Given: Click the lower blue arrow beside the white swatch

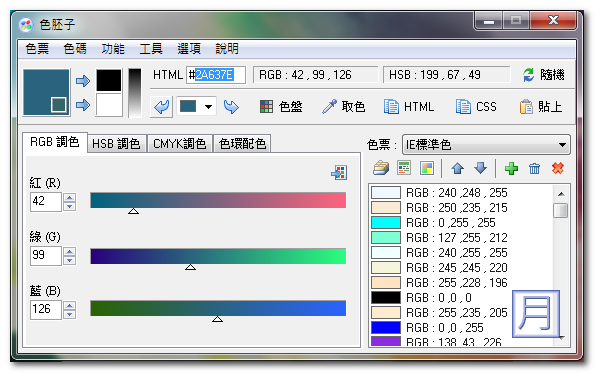Looking at the screenshot, I should 83,104.
